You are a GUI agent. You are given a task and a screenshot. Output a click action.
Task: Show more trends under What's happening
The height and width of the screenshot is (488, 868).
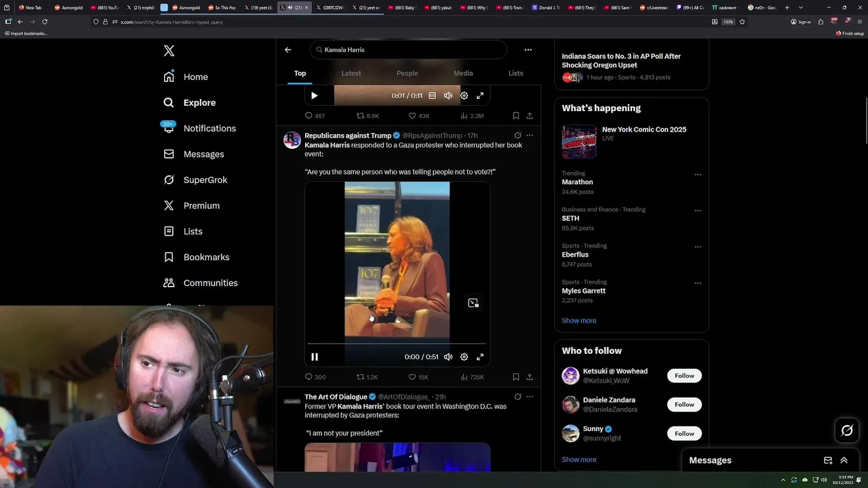click(x=579, y=321)
